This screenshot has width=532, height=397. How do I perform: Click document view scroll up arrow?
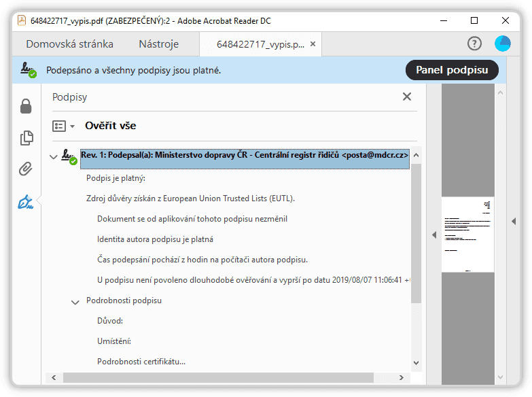pos(501,92)
